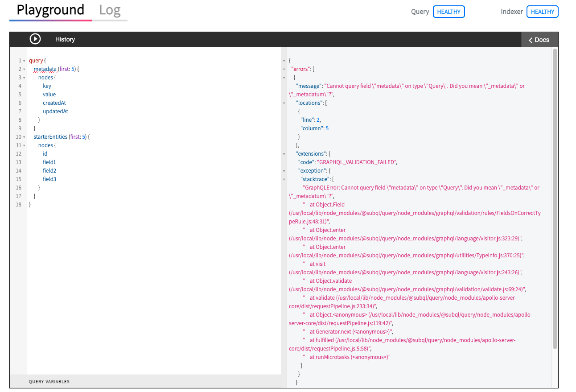Run the query with the play button
576x392 pixels.
35,39
